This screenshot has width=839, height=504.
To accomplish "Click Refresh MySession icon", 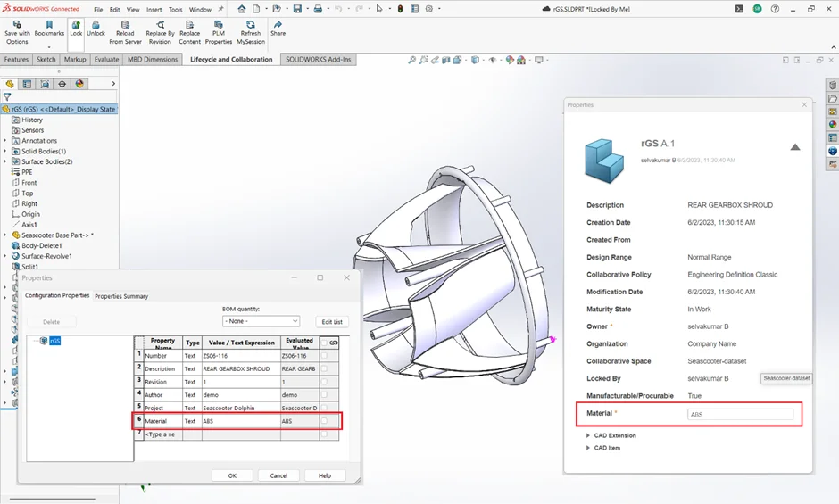I will (x=251, y=25).
